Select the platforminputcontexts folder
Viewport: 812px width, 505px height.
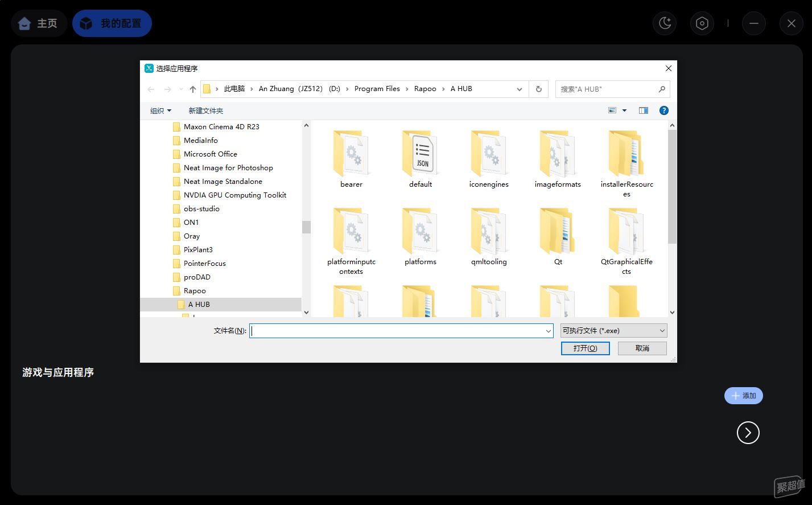point(351,241)
